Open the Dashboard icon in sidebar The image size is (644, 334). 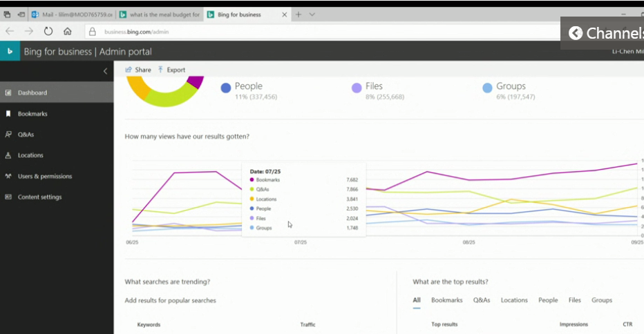tap(8, 92)
